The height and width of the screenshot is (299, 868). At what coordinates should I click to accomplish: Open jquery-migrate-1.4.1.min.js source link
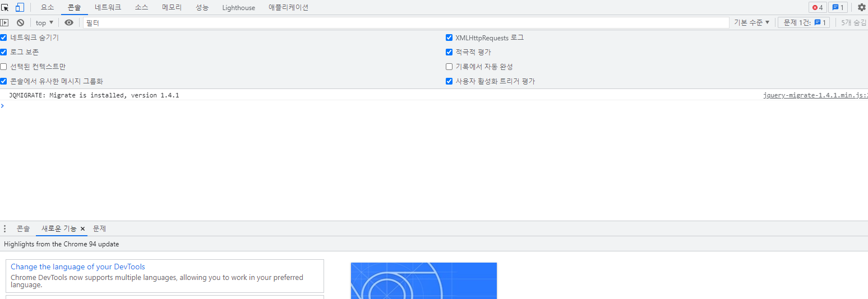point(815,95)
